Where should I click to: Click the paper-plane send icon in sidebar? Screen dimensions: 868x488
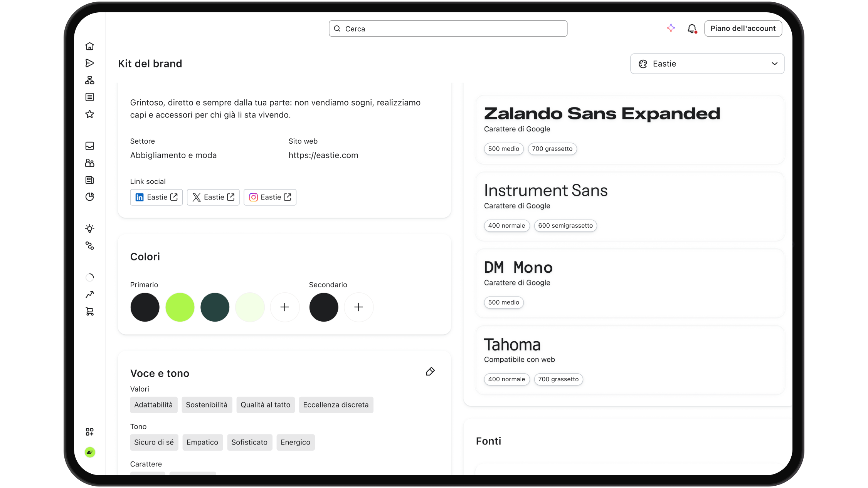[89, 63]
